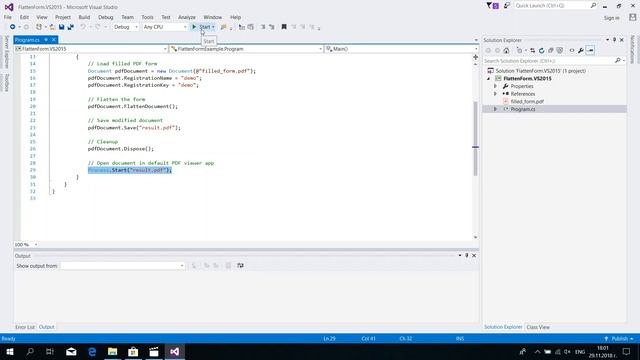
Task: Expand the References node
Action: click(x=496, y=94)
